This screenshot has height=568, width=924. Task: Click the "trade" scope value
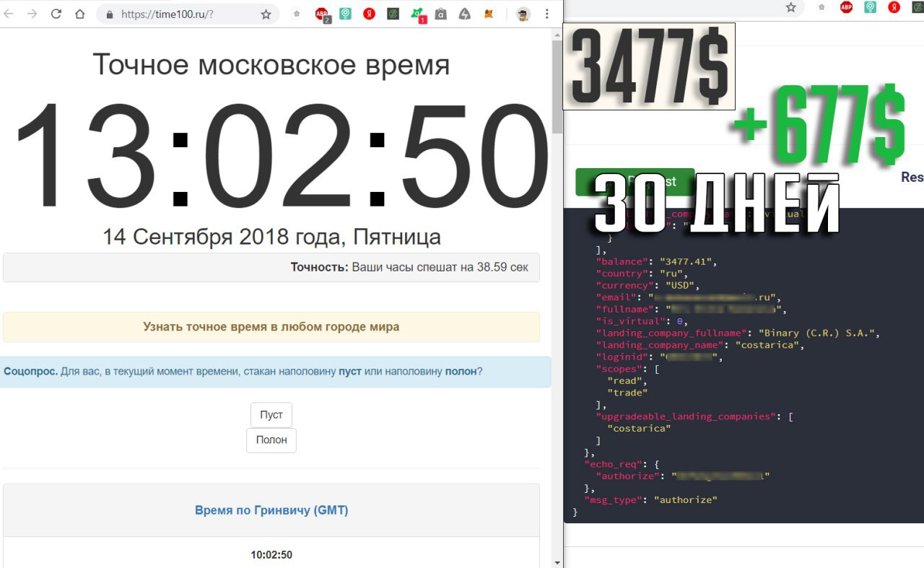pyautogui.click(x=628, y=393)
